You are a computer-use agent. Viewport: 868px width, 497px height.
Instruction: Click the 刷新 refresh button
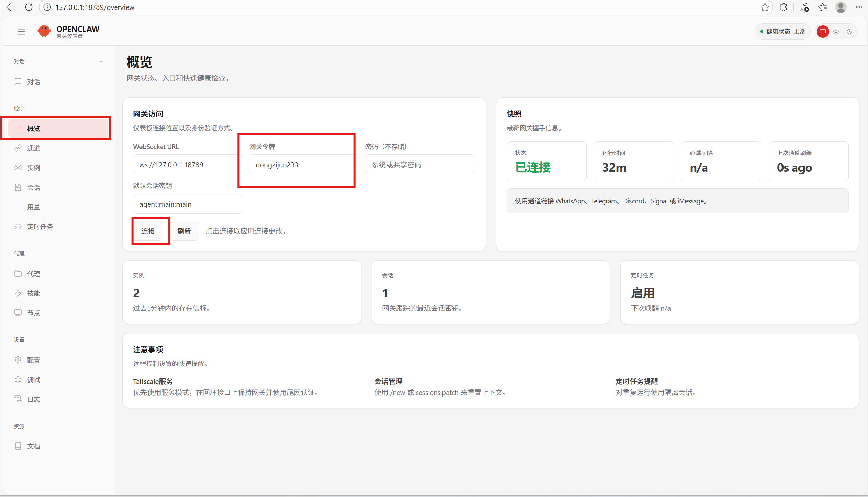184,231
